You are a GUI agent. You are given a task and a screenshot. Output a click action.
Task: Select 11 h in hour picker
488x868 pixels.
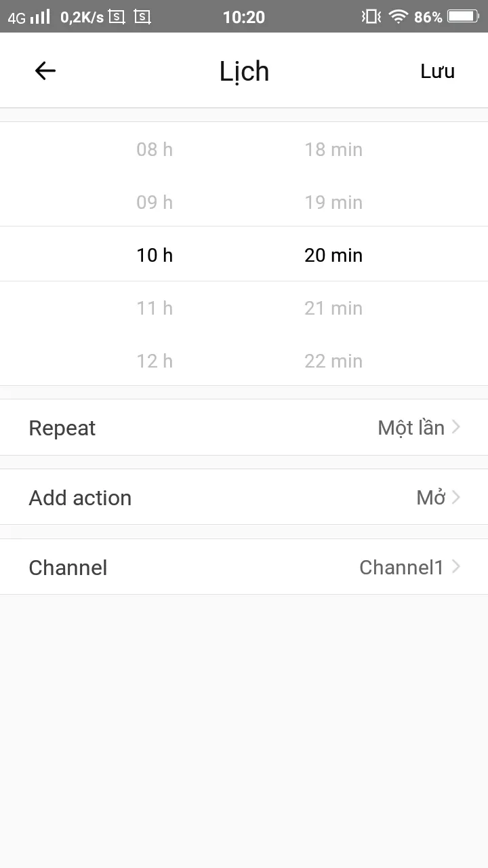pos(155,308)
